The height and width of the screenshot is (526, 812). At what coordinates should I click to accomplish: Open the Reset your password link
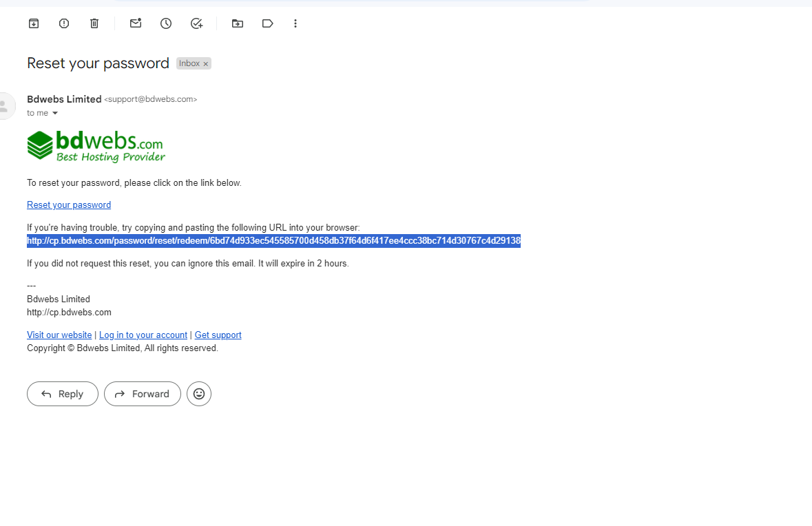(x=69, y=205)
